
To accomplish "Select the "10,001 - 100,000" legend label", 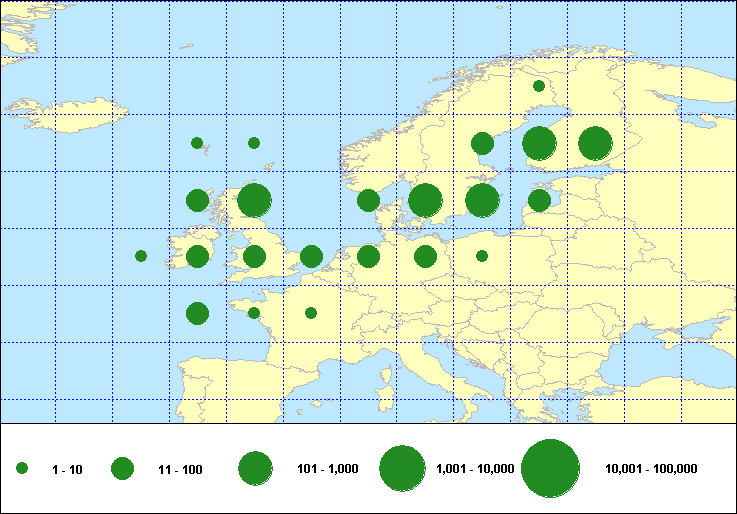I will tap(651, 469).
